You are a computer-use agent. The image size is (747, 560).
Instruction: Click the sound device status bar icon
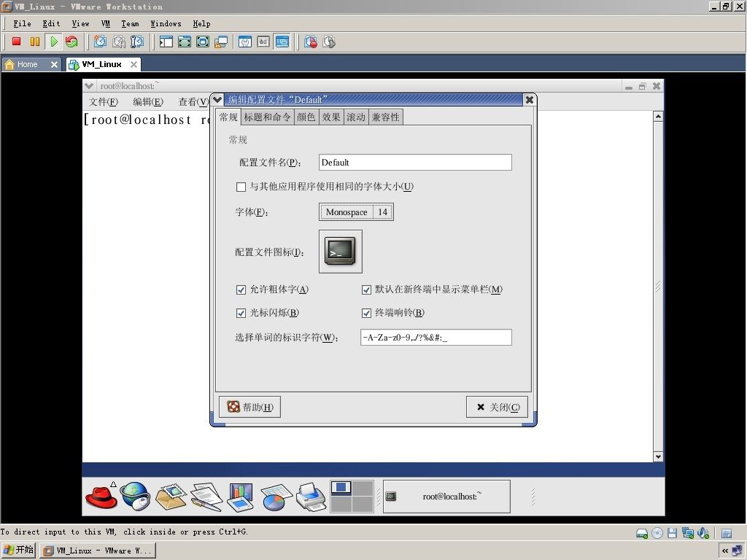[703, 533]
